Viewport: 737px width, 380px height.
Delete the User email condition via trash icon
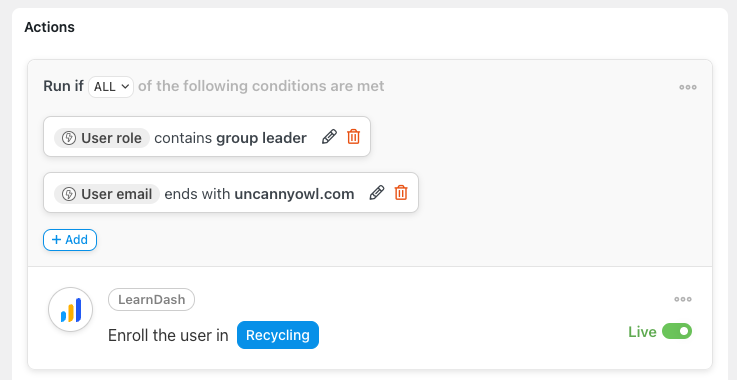tap(401, 193)
